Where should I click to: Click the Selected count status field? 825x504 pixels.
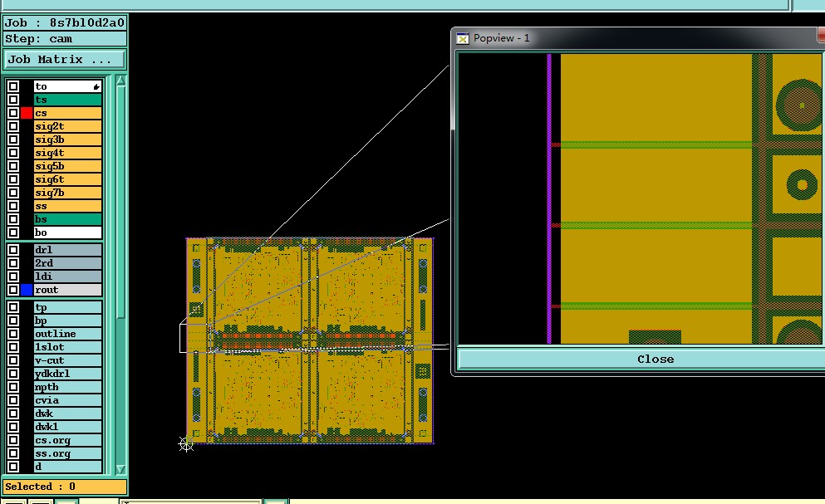[65, 487]
